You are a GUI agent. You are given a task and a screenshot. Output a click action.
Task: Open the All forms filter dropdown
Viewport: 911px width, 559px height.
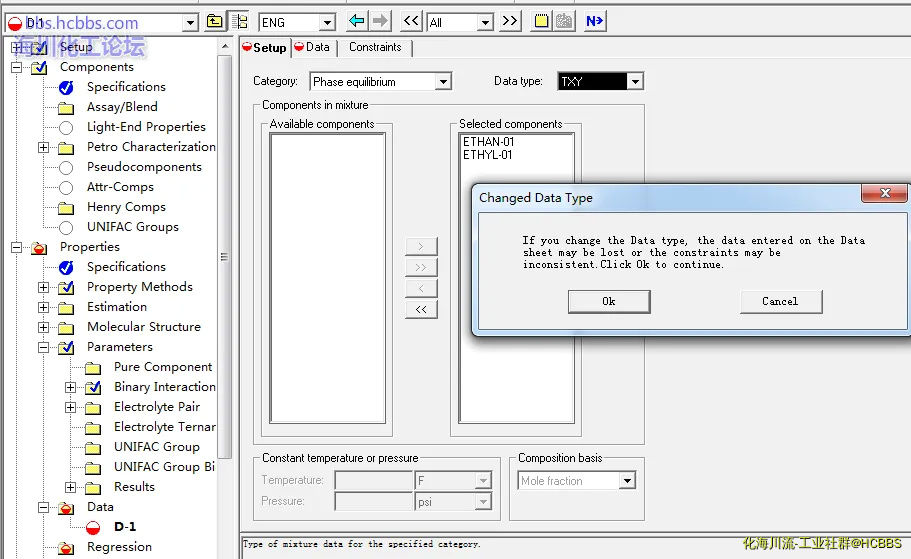[x=485, y=23]
